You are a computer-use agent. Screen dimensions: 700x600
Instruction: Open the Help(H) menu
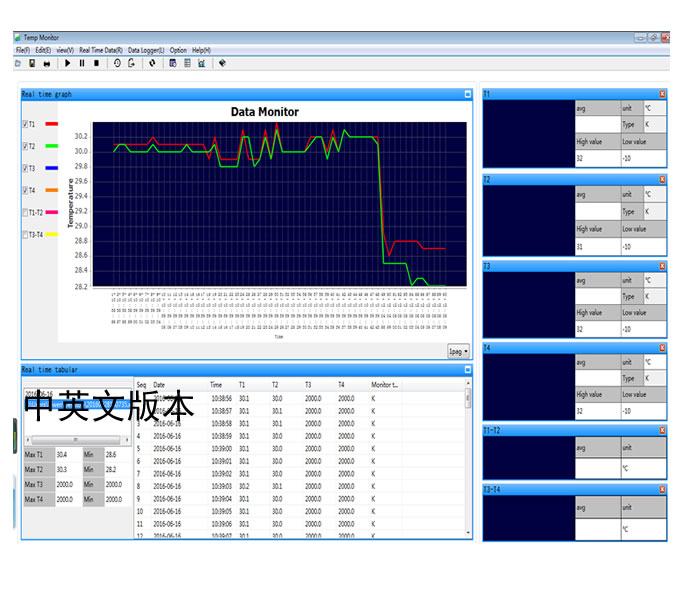click(x=201, y=50)
